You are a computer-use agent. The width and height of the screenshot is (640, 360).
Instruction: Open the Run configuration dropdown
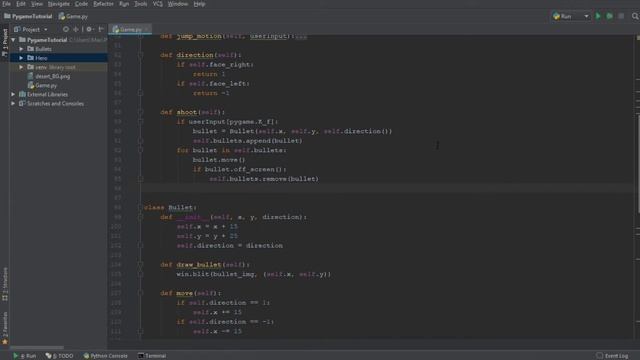[571, 16]
